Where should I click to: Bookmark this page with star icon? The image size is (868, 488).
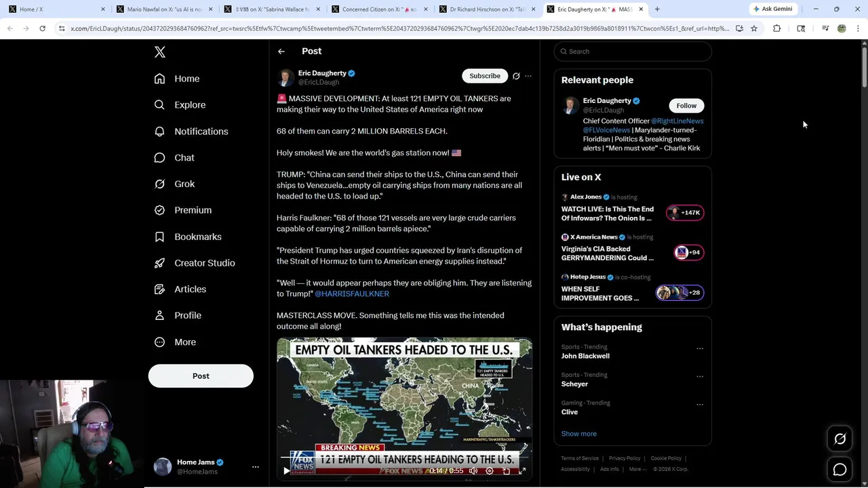click(x=753, y=28)
